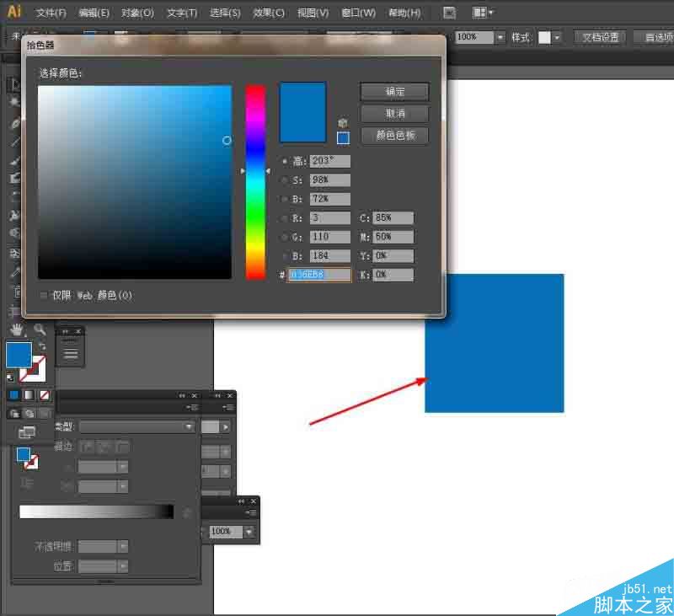Viewport: 674px width, 616px height.
Task: Open the small collapsed panel lines icon
Action: [x=71, y=353]
